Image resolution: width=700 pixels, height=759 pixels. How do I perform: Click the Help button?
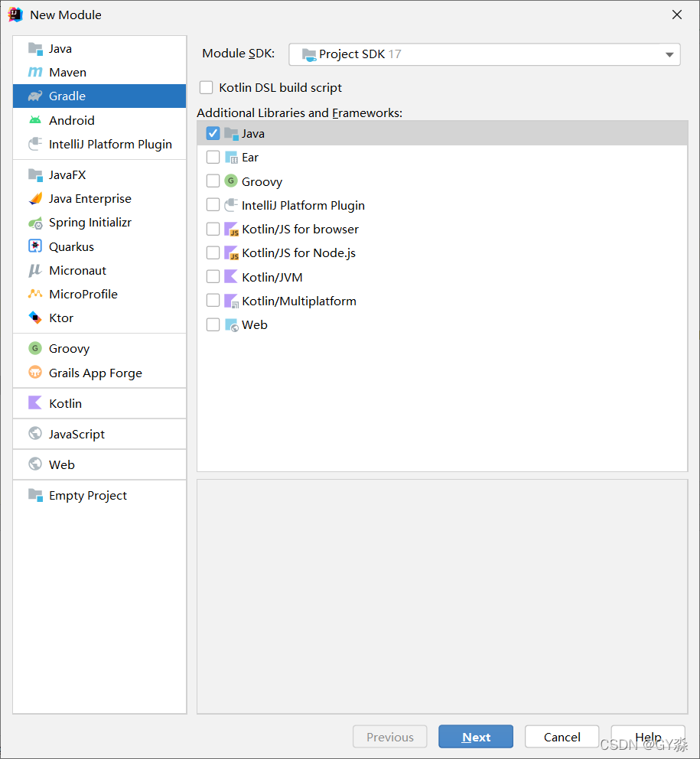click(x=648, y=737)
